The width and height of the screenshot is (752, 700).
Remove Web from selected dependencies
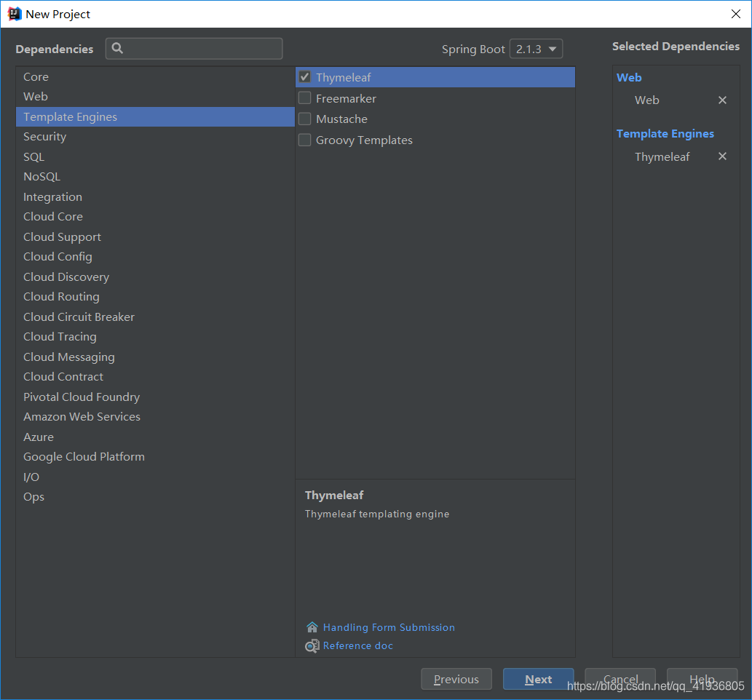coord(722,100)
